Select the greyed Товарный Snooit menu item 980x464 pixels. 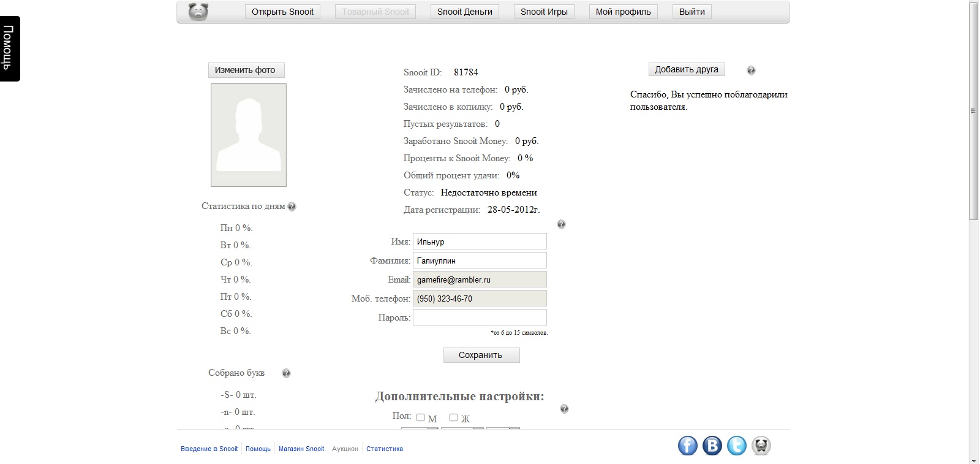[x=375, y=12]
